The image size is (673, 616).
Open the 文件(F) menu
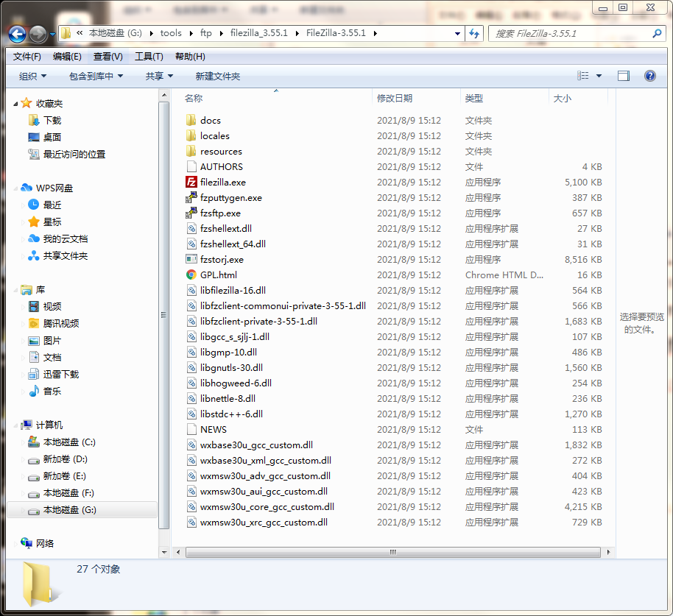pyautogui.click(x=27, y=57)
